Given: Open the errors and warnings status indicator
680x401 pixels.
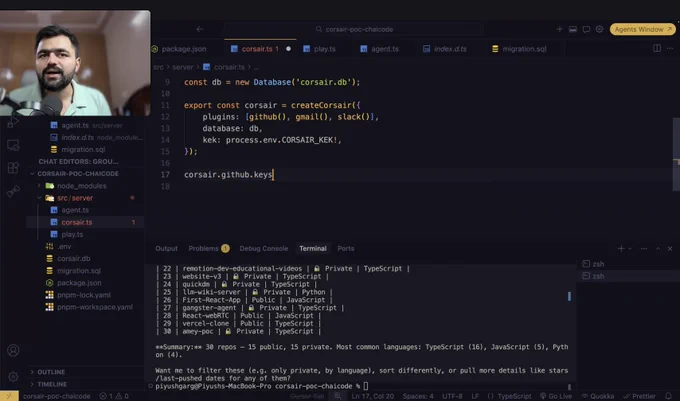Looking at the screenshot, I should pyautogui.click(x=114, y=396).
